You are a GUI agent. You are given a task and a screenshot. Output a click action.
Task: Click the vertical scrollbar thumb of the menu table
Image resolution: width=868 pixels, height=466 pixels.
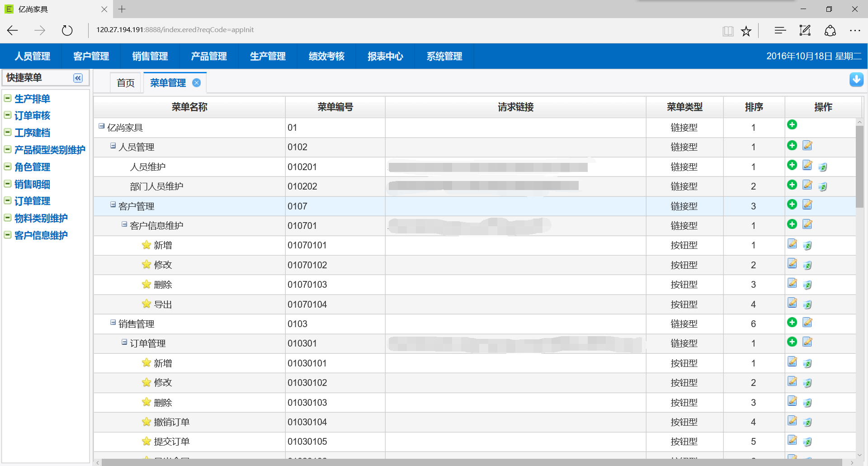[x=859, y=167]
